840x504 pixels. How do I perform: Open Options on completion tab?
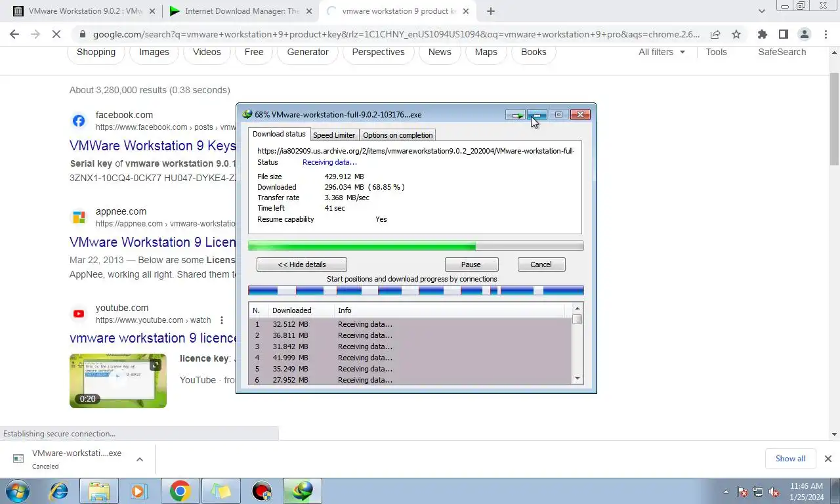click(x=398, y=135)
